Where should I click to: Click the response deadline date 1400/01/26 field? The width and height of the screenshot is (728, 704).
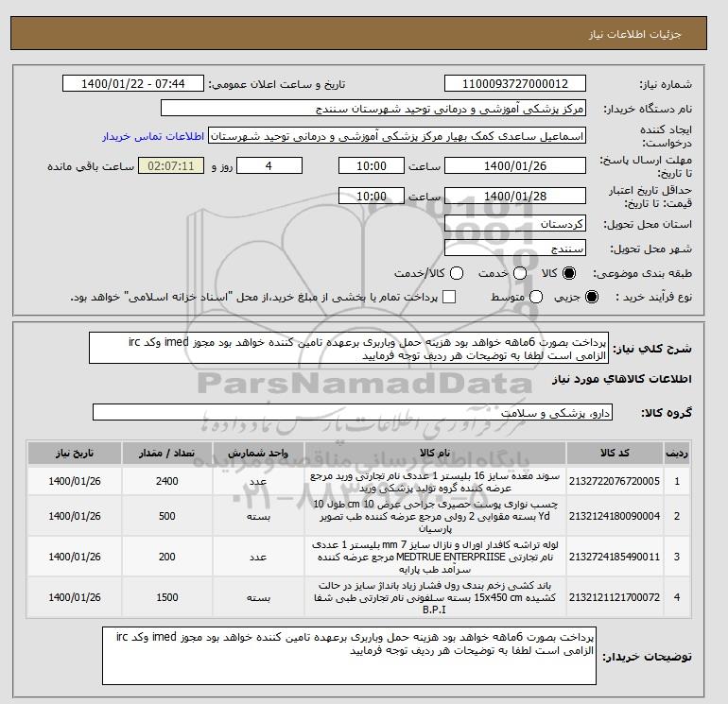pyautogui.click(x=515, y=165)
